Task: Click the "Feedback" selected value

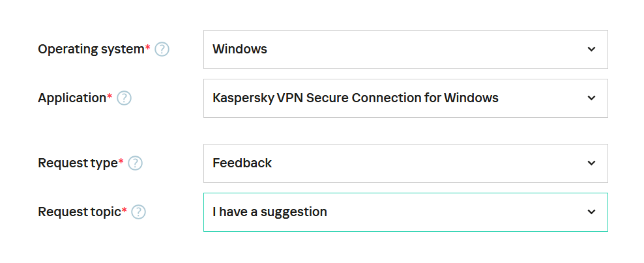Action: tap(242, 163)
